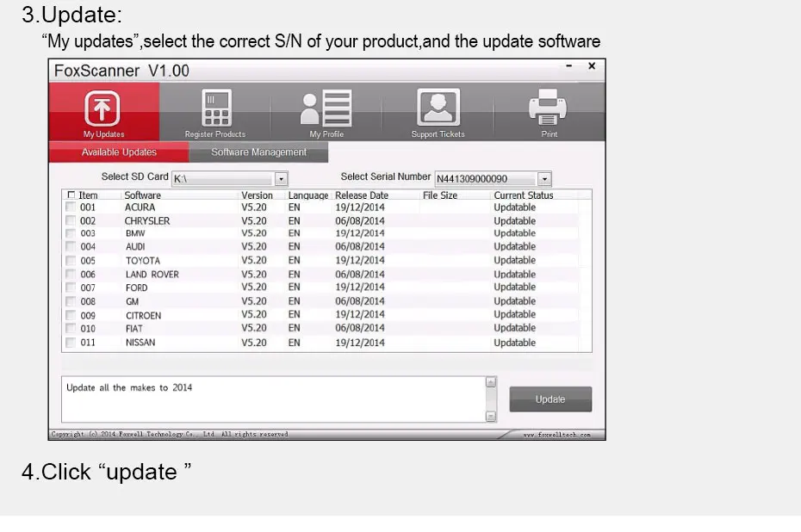Check the box for 001 ACURA
This screenshot has height=532, width=801.
[x=71, y=207]
